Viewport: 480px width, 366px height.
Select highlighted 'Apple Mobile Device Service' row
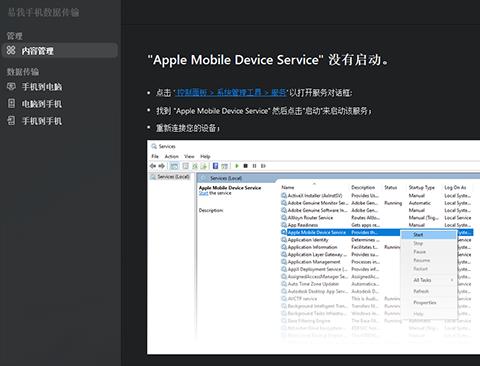tap(376, 232)
